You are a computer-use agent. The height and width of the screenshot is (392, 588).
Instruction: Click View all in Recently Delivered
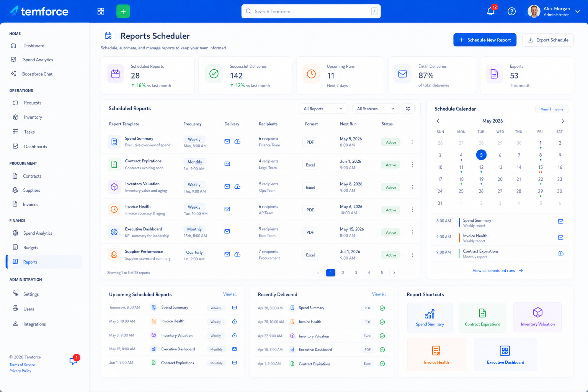tap(379, 294)
